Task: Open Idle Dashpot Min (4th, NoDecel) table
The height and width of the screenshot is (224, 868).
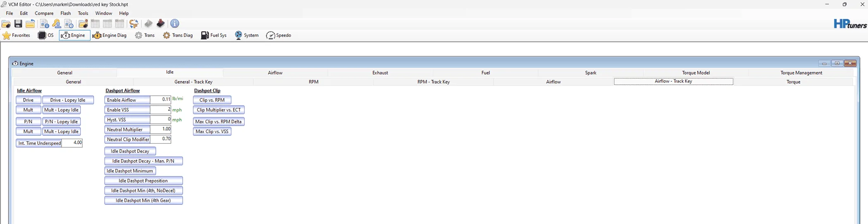Action: point(143,191)
